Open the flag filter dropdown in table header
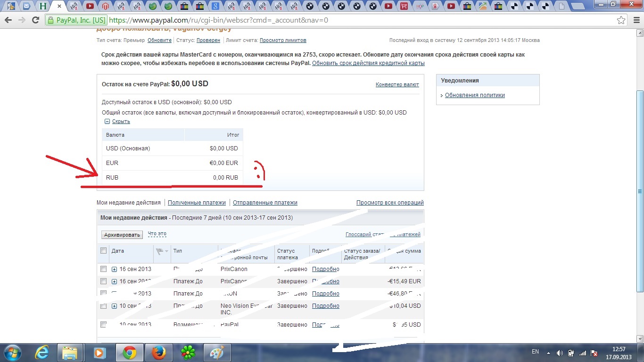The width and height of the screenshot is (644, 362). (x=162, y=251)
